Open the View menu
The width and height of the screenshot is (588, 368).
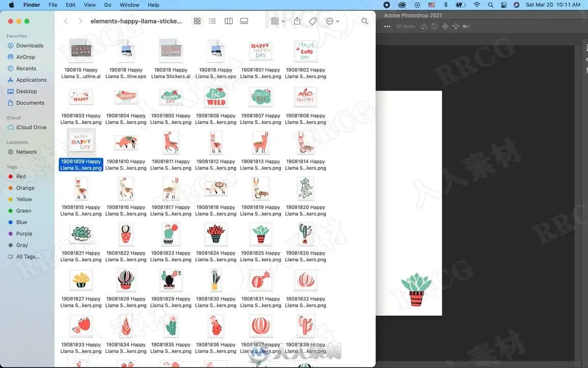(x=90, y=5)
